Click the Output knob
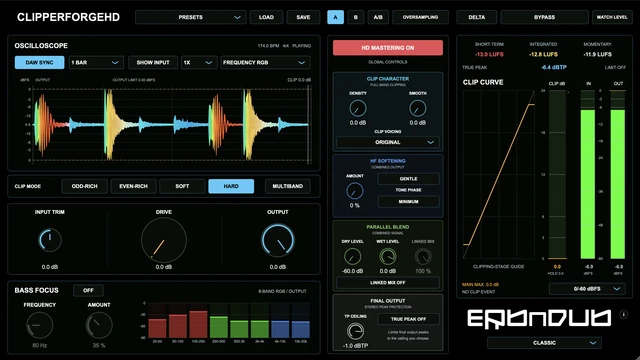 point(278,240)
